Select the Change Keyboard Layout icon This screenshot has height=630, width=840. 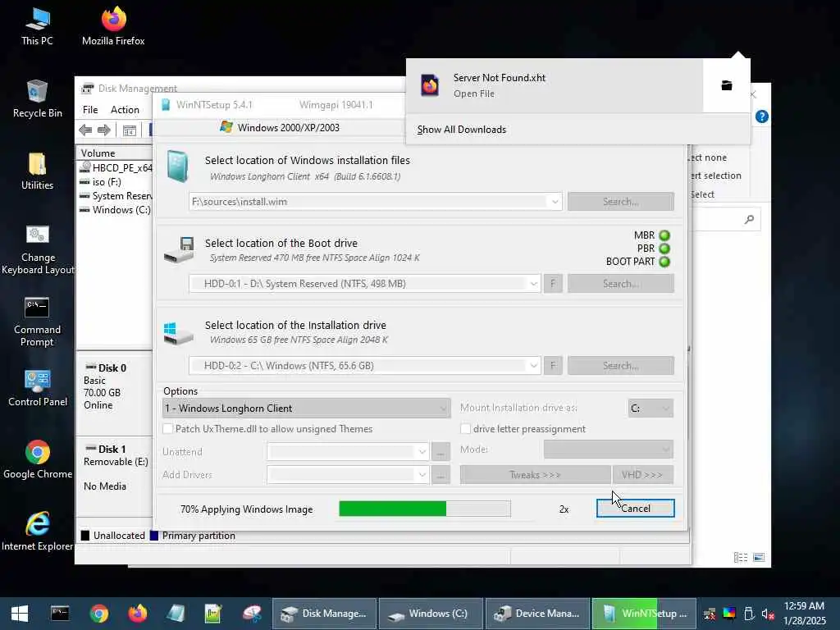click(37, 249)
